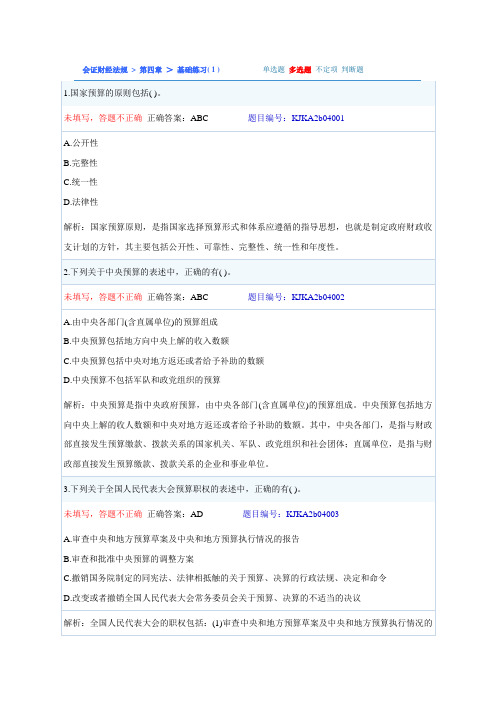Screen dimensions: 496x702
Task: Choose option A.由中央各部门(含直属单位)的预算组成
Action: click(141, 322)
